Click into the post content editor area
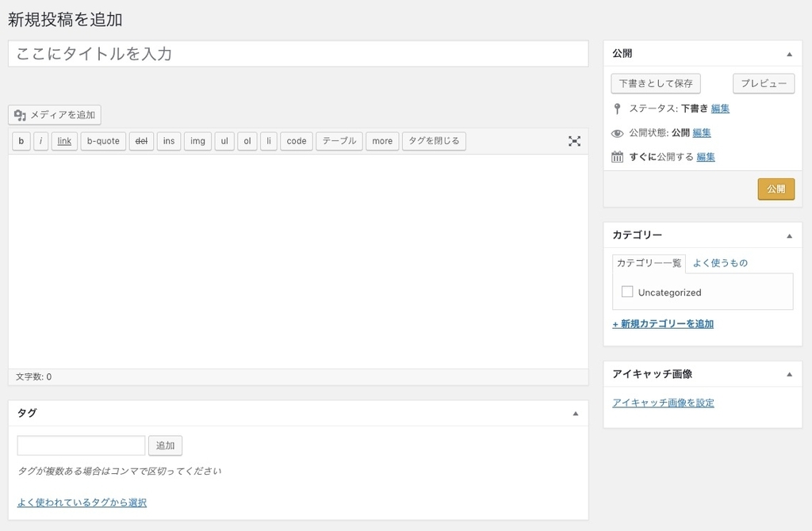 tap(298, 262)
